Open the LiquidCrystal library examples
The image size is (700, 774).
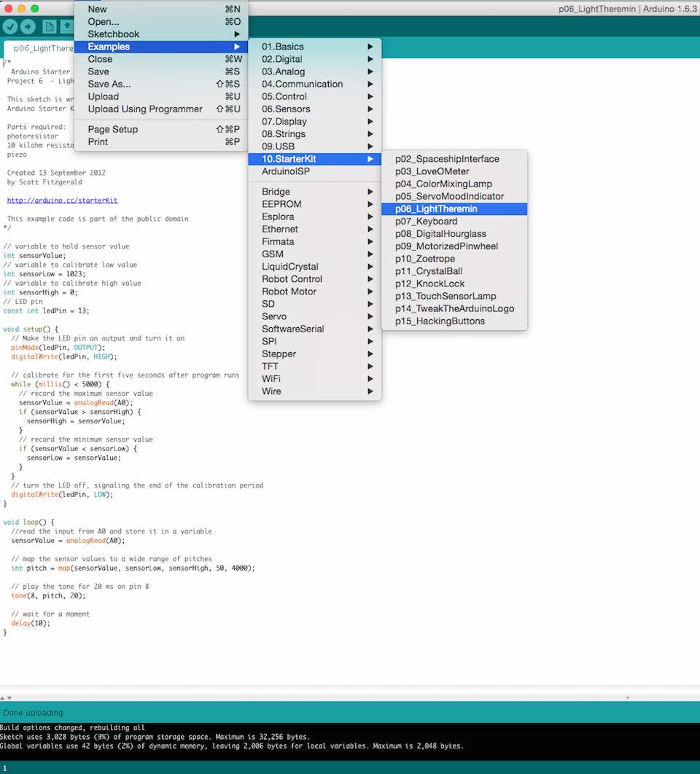pyautogui.click(x=315, y=267)
